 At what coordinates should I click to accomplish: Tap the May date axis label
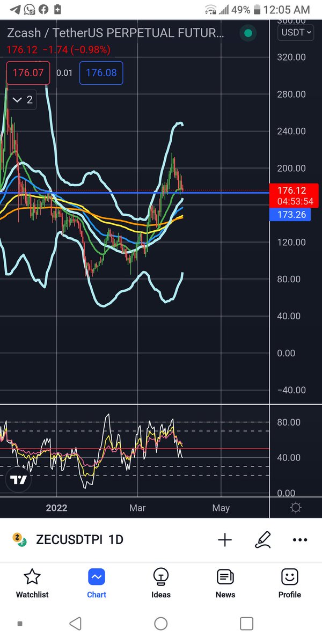[x=221, y=508]
